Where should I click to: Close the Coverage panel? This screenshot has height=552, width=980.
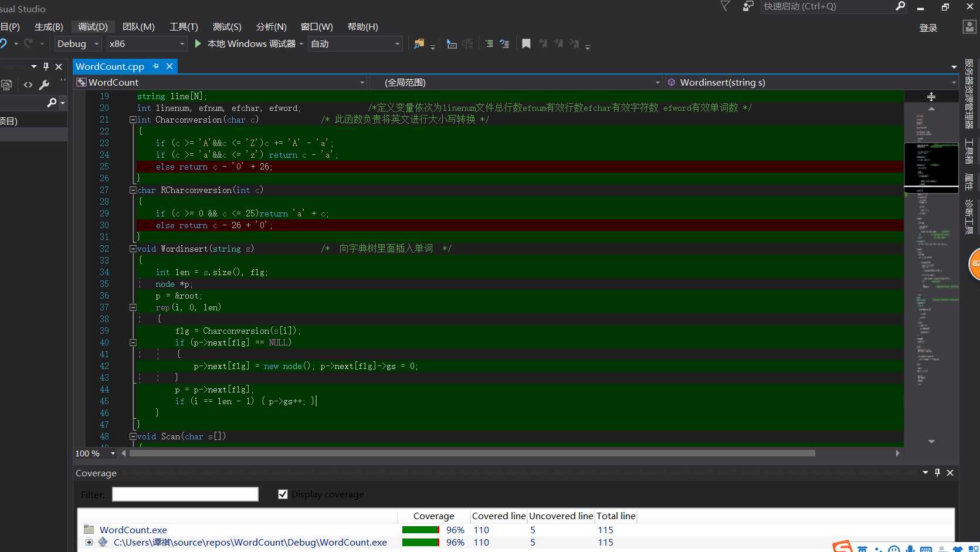(950, 473)
